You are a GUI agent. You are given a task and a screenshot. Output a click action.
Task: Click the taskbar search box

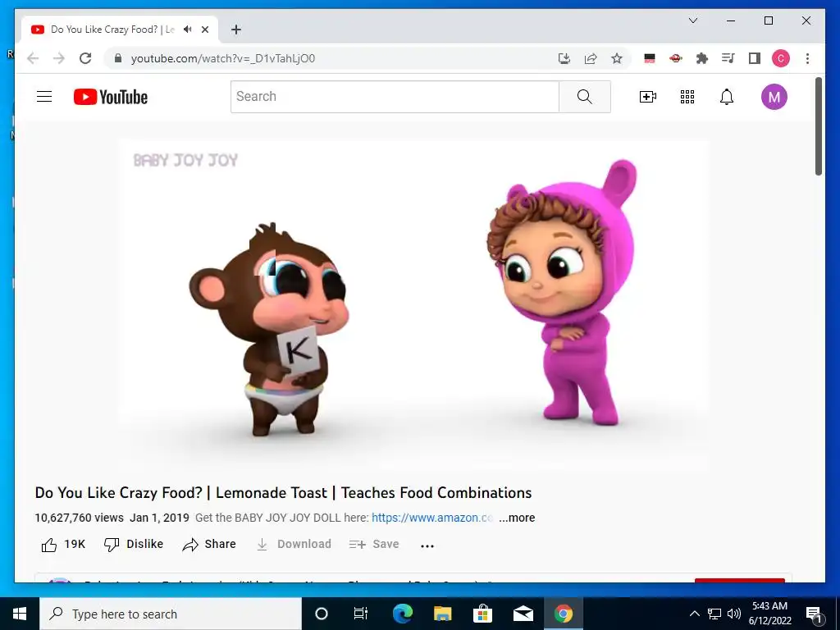[171, 614]
